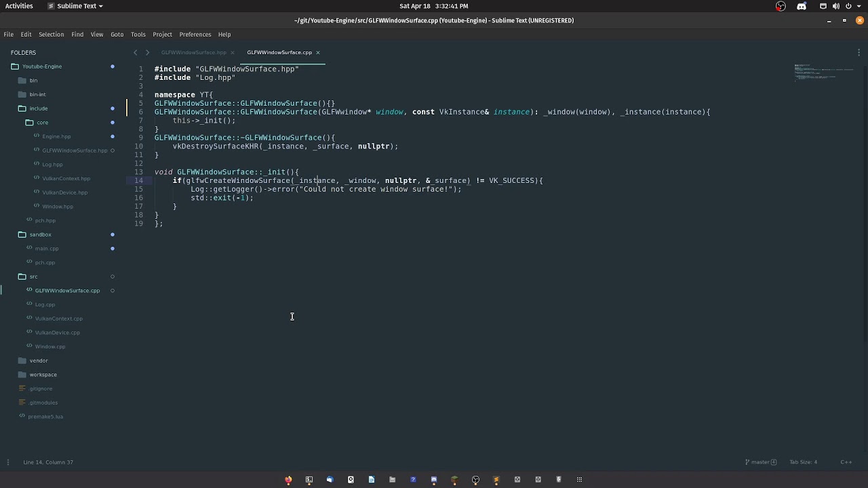Viewport: 868px width, 488px height.
Task: Click the OBS tray icon in top bar
Action: click(781, 6)
